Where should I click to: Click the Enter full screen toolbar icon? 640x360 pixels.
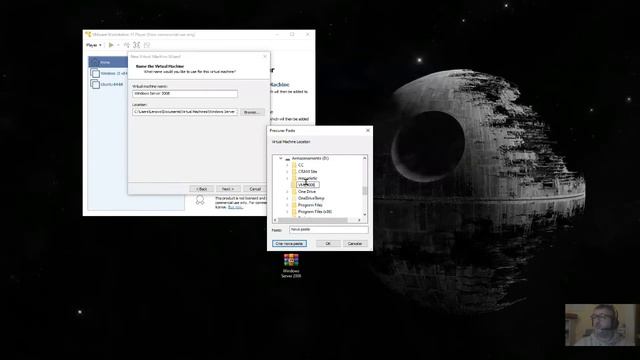click(x=137, y=45)
